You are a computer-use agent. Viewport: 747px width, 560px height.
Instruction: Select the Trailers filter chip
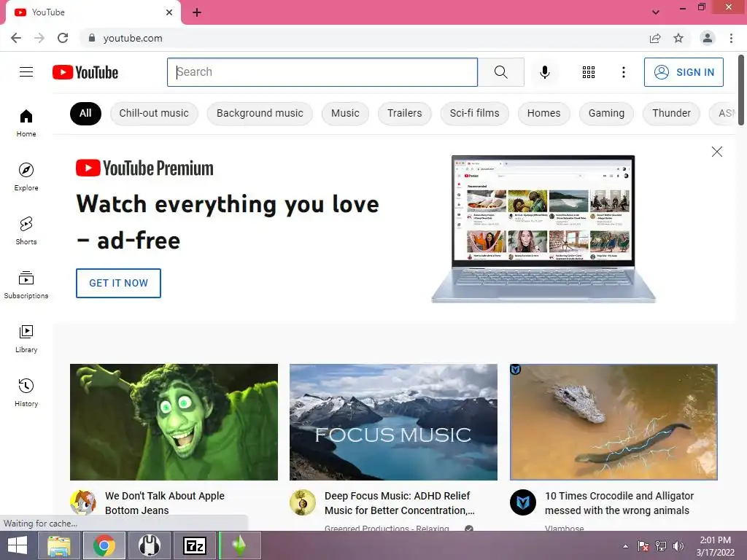(404, 113)
